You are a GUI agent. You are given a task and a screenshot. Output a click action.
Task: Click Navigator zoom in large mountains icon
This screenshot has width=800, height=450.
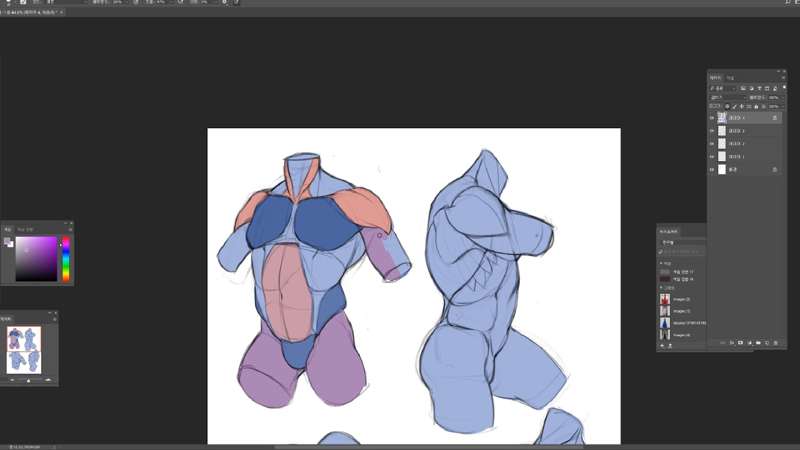click(48, 380)
